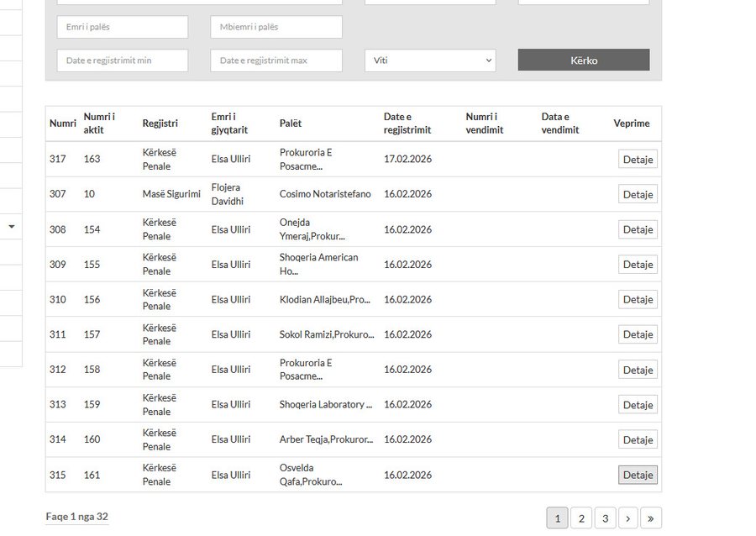Click the Kërko search button
This screenshot has width=756, height=536.
pos(583,60)
